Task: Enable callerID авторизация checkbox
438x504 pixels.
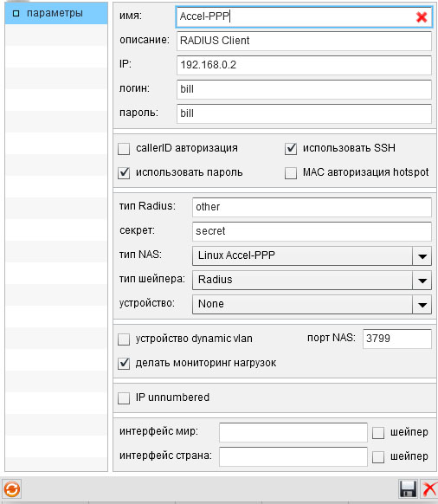Action: click(x=124, y=149)
